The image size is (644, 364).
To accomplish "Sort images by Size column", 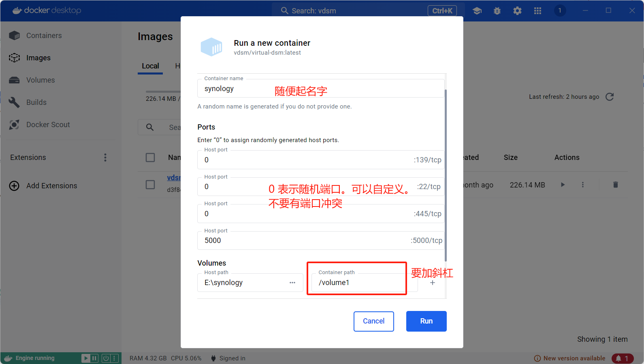I will click(x=510, y=158).
